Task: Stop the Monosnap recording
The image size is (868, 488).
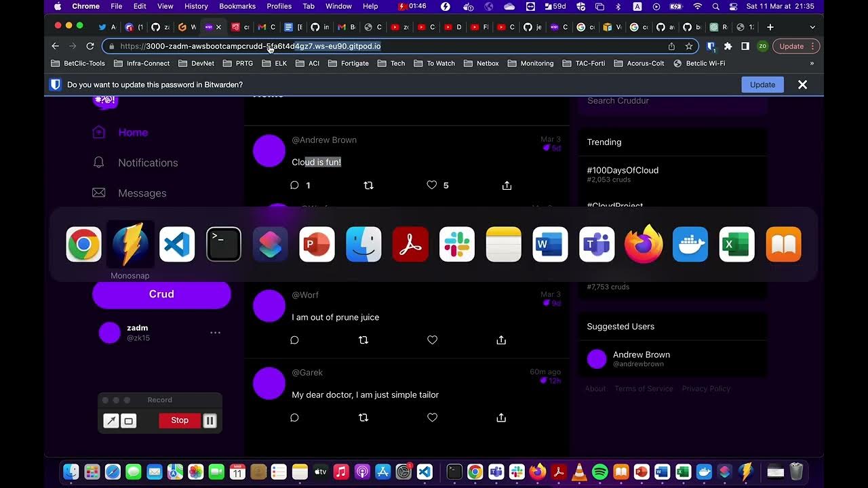Action: 180,420
